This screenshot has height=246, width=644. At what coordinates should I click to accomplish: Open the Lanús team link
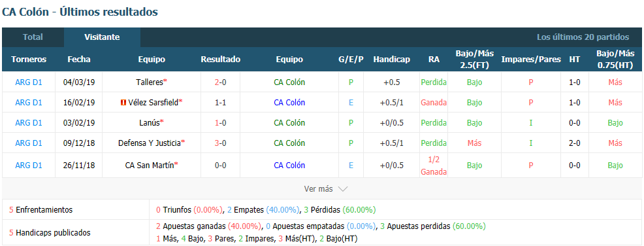tap(150, 122)
